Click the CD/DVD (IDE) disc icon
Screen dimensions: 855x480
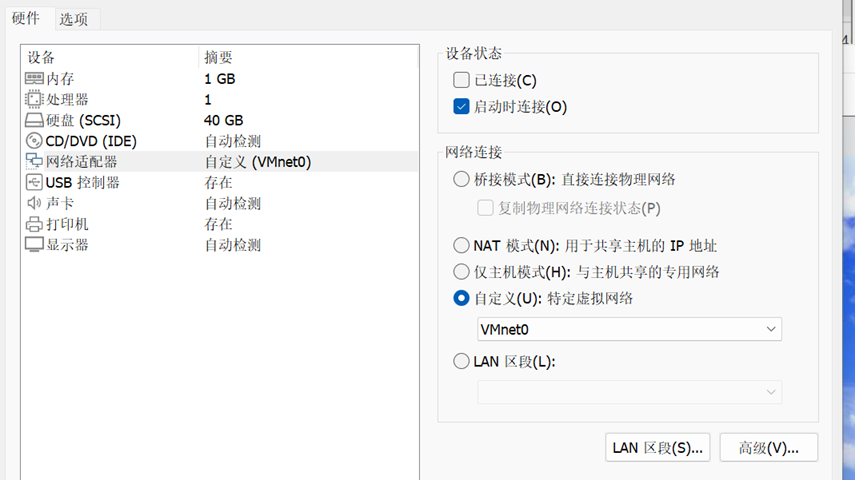[x=34, y=141]
